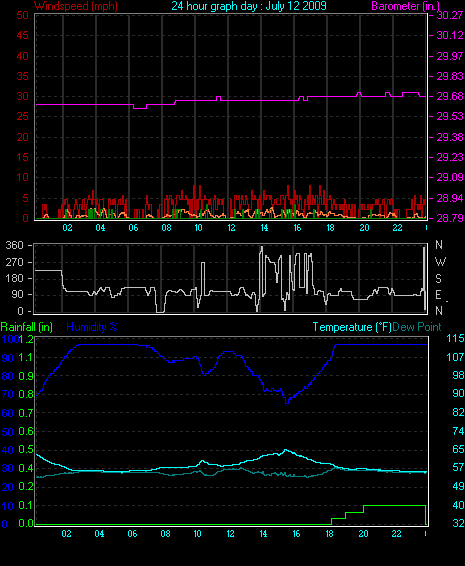The height and width of the screenshot is (566, 465).
Task: Click the 18 hour marker on the bottom graph
Action: click(330, 534)
